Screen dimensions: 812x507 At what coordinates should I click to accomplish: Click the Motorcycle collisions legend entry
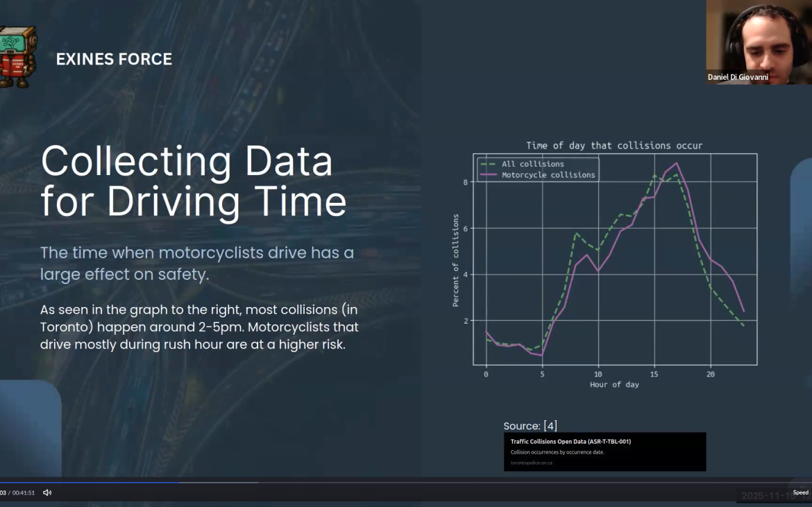click(548, 175)
